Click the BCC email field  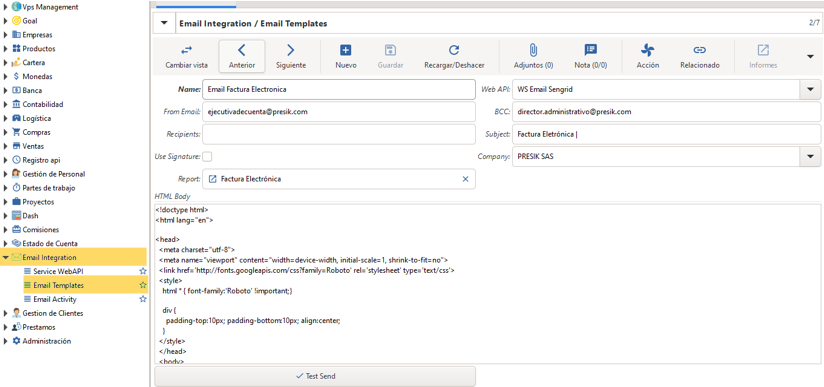666,111
